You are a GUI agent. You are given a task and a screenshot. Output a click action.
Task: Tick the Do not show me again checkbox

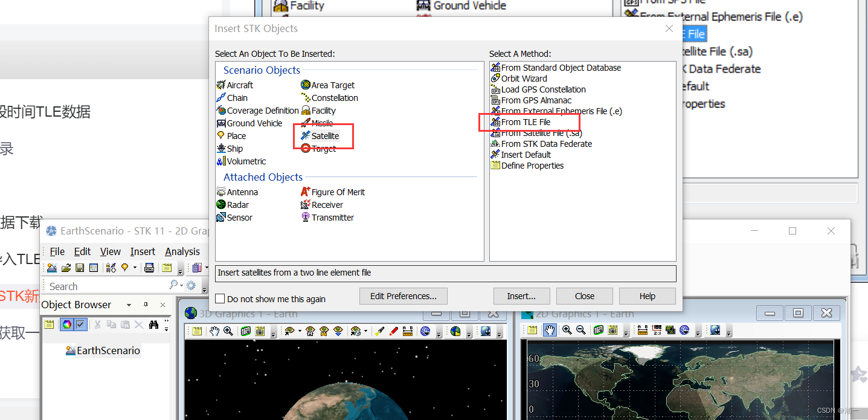click(x=220, y=299)
